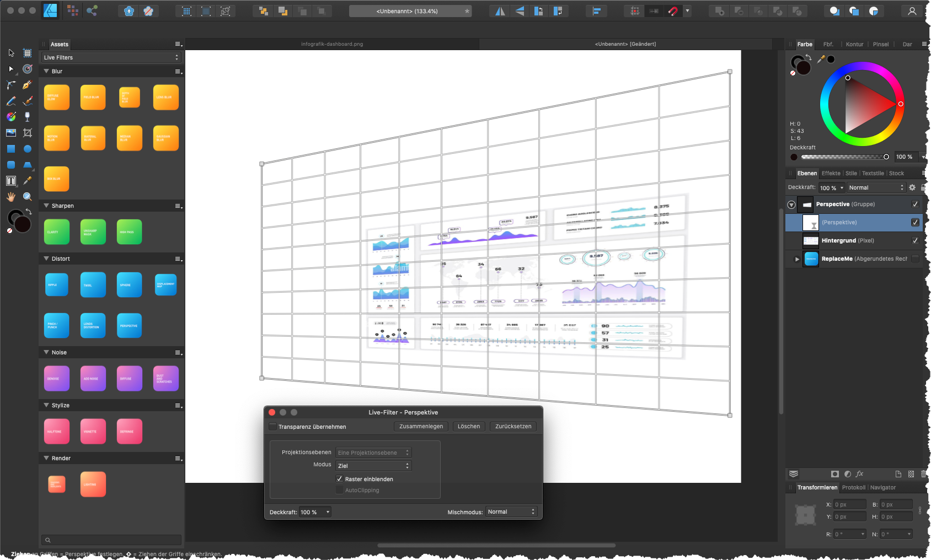Switch to the Export Persona
The width and height of the screenshot is (931, 560).
click(92, 10)
